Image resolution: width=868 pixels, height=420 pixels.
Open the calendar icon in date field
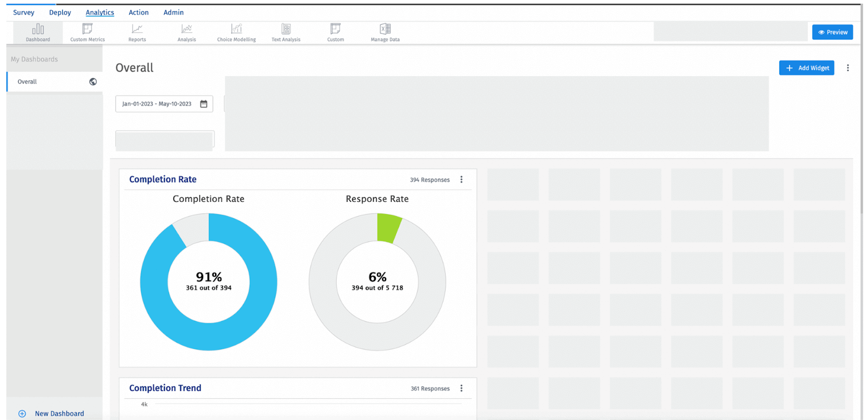coord(204,103)
